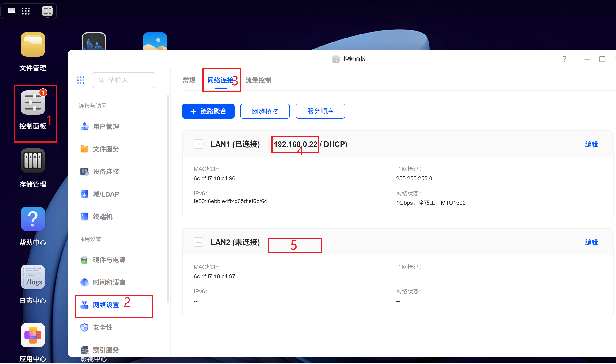Click LAN2 MAC address 6c:1f:f7:10:c4:97
The width and height of the screenshot is (616, 364).
coord(214,277)
